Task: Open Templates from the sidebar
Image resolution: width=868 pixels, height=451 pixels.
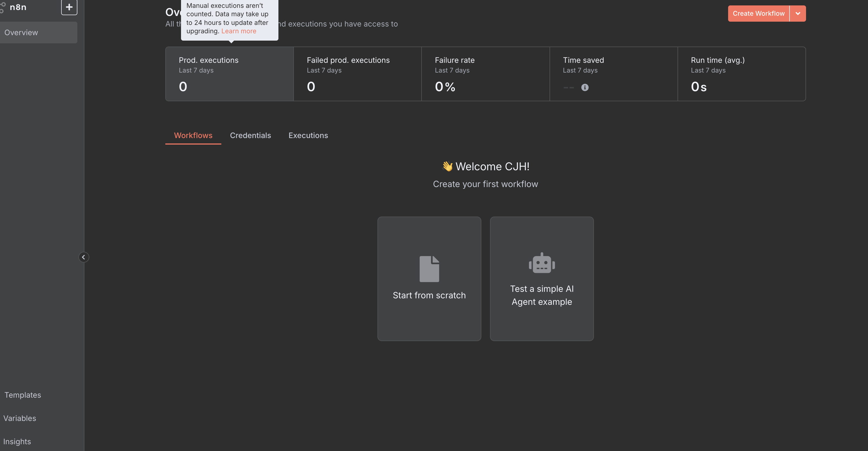Action: pyautogui.click(x=22, y=395)
